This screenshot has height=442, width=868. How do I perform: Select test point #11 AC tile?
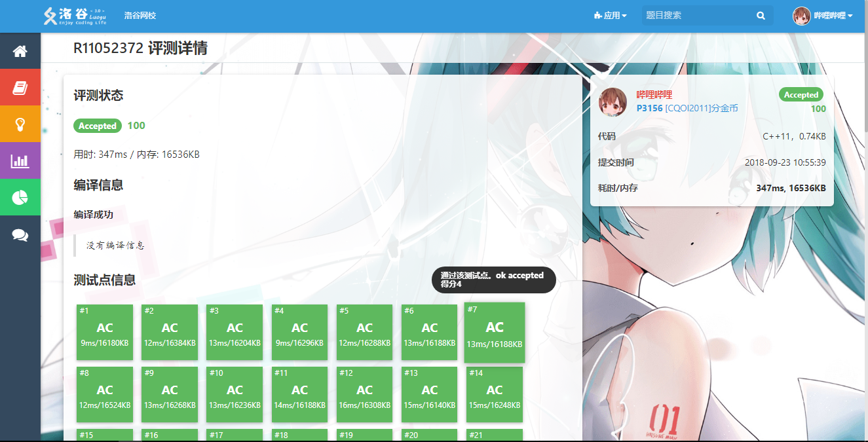(300, 394)
